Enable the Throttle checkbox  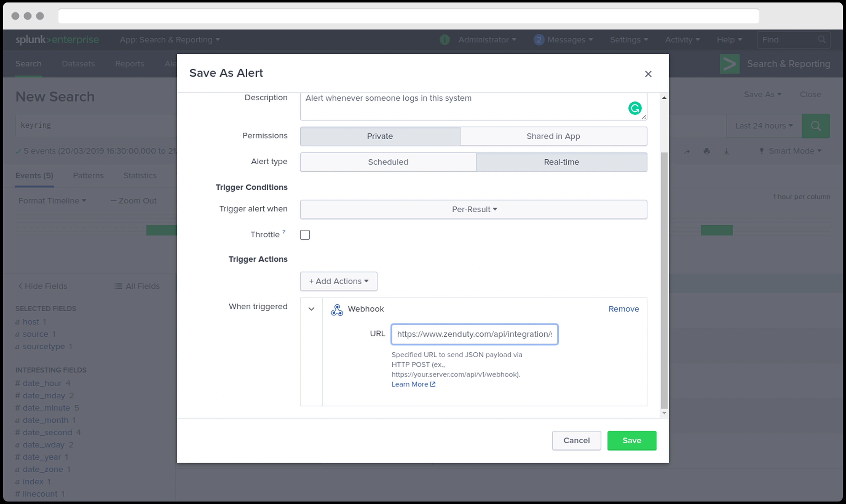(x=305, y=235)
